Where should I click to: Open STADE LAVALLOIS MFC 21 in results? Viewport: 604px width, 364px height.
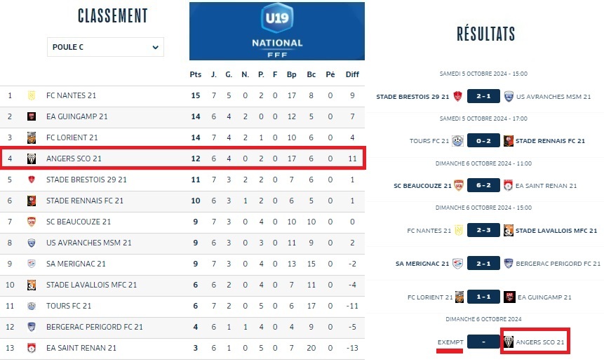click(x=556, y=231)
